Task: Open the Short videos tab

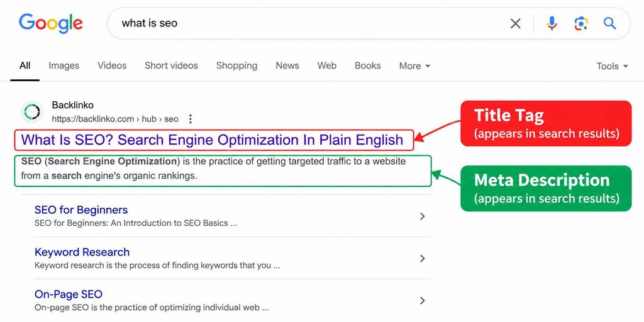Action: click(171, 65)
